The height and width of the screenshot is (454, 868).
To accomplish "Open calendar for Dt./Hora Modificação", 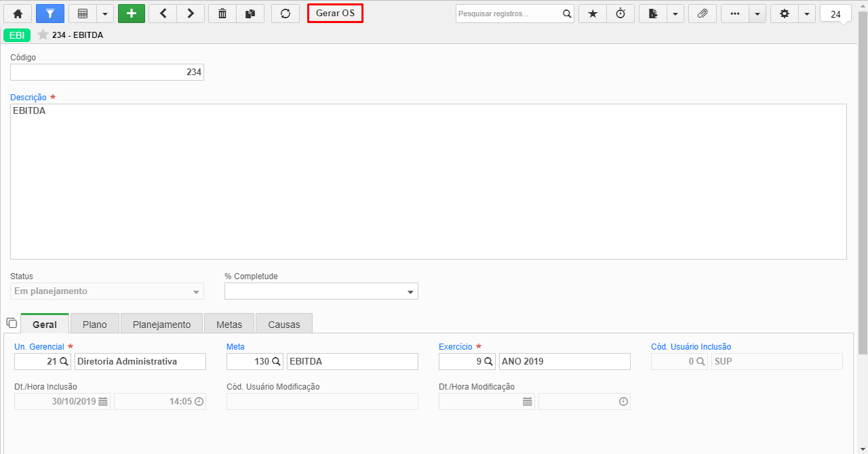I will point(528,402).
